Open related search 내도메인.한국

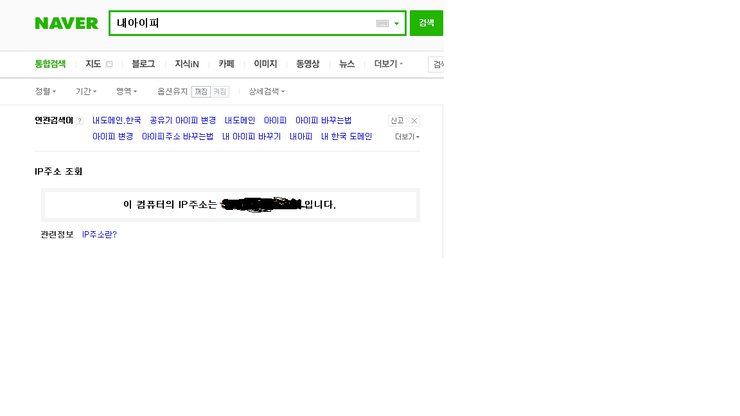tap(117, 121)
